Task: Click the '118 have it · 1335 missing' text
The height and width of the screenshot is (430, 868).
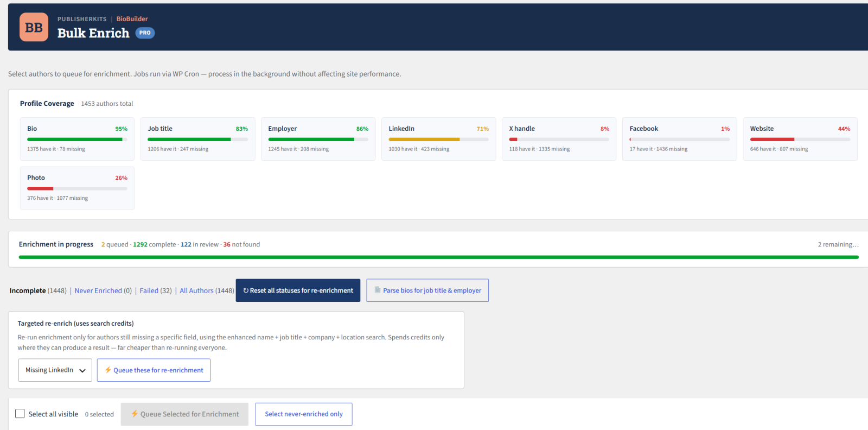Action: tap(539, 149)
